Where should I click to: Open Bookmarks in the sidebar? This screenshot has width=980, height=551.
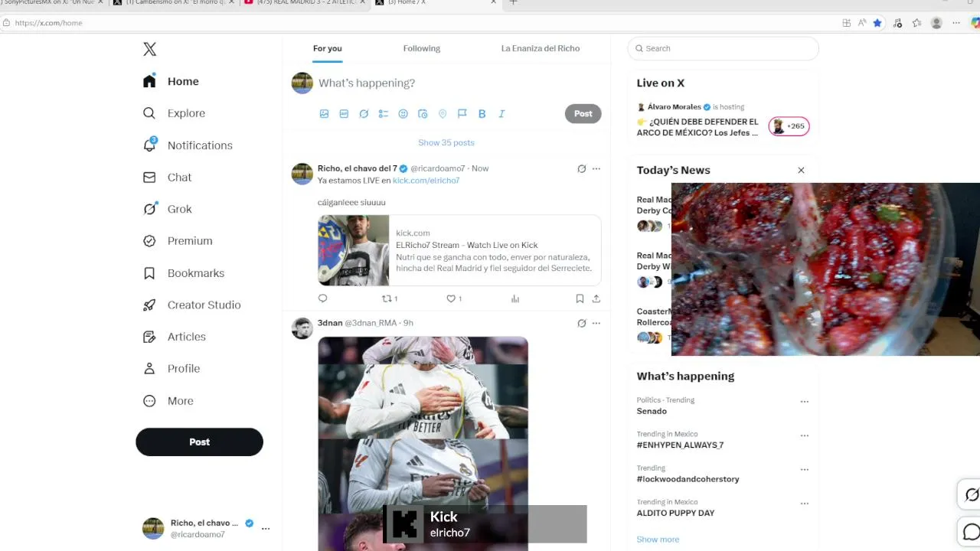click(x=184, y=273)
